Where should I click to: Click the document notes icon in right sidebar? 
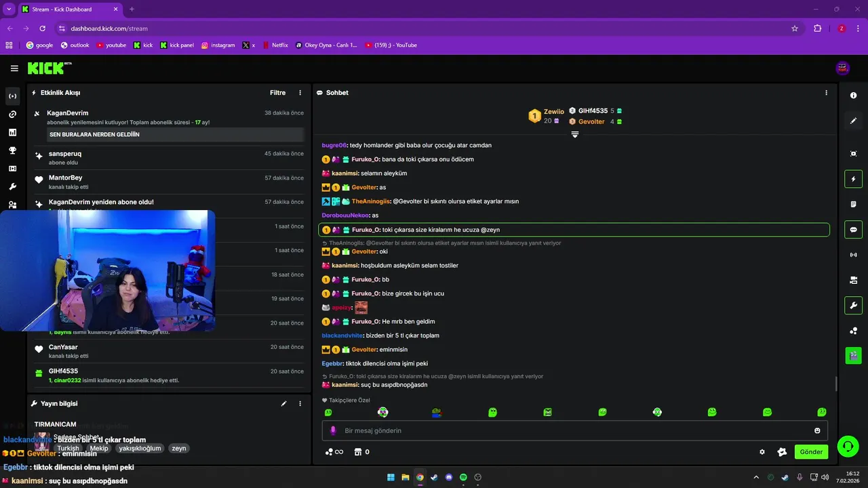[853, 204]
